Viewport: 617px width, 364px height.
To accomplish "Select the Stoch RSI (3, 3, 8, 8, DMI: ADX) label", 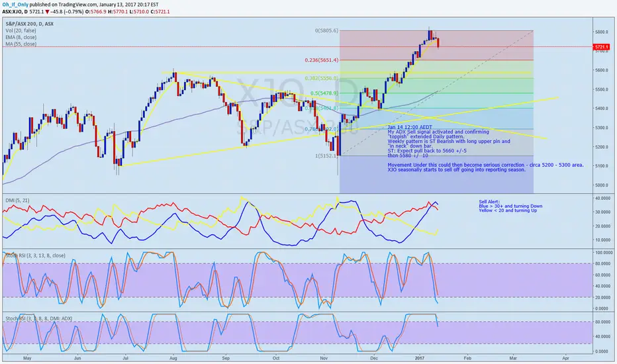I will point(38,318).
